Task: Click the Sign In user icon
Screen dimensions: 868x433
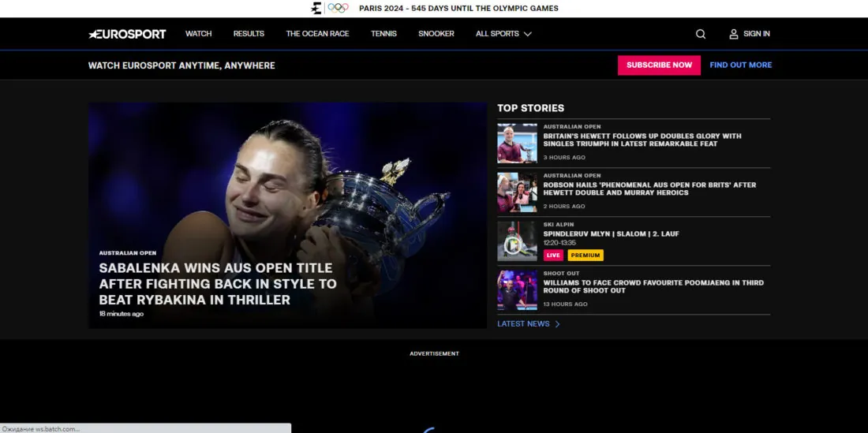Action: 734,34
